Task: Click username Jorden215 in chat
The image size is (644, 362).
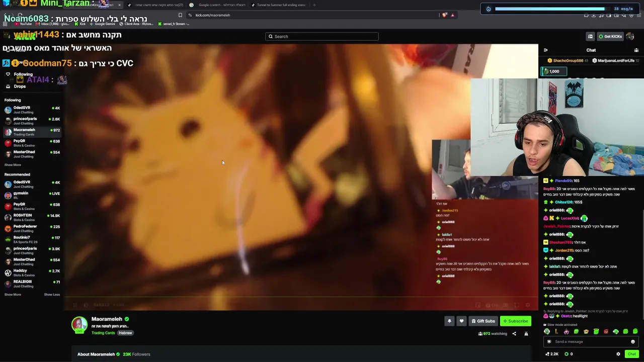Action: (564, 250)
